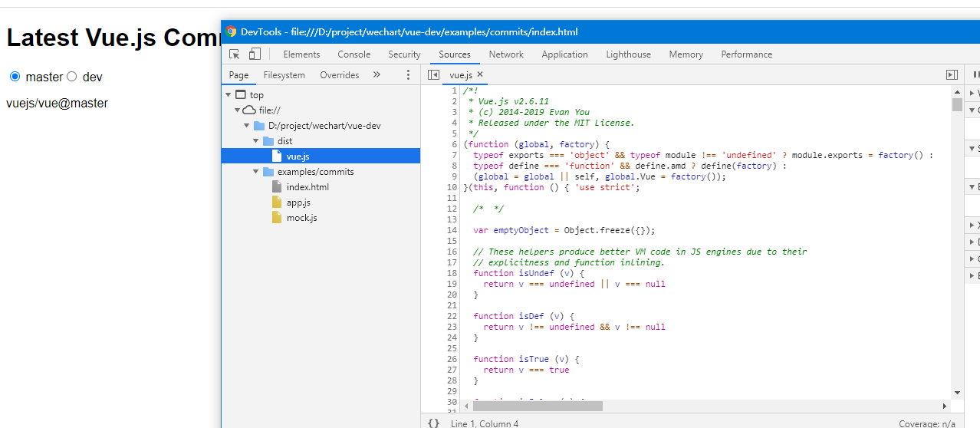Click the D:/project/wechart/vue-dev folder icon
The image size is (980, 428).
pos(259,126)
